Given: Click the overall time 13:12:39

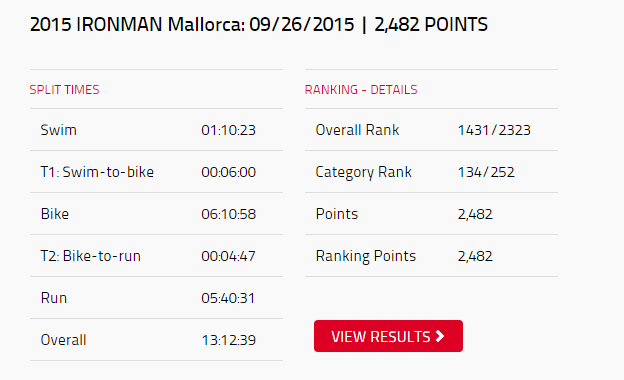Looking at the screenshot, I should click(229, 340).
